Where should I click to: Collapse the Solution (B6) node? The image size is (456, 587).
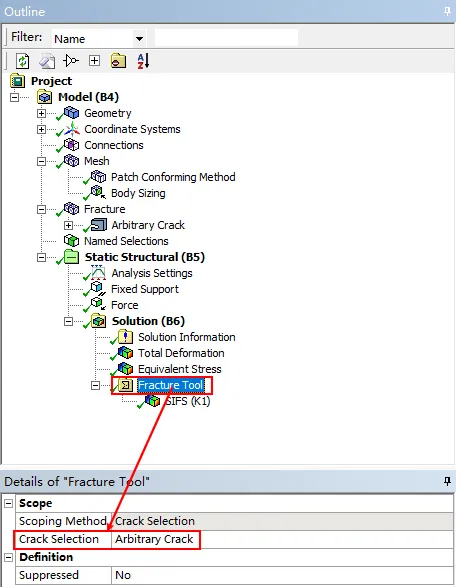click(68, 321)
